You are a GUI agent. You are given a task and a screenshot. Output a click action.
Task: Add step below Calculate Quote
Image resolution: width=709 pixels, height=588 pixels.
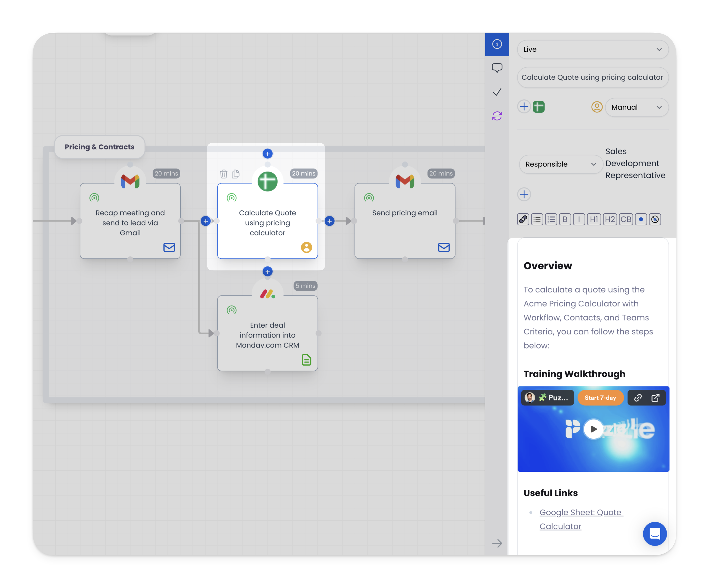267,271
